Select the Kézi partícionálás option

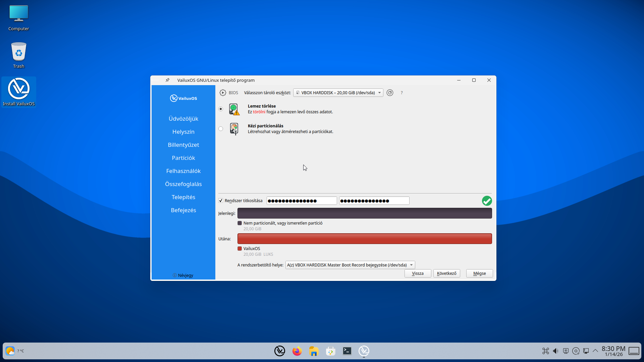tap(221, 129)
